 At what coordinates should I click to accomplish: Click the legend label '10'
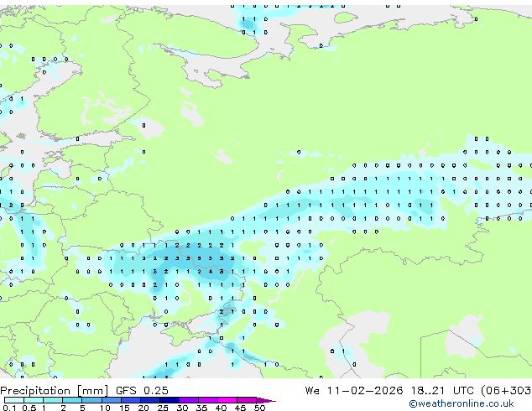[x=105, y=408]
